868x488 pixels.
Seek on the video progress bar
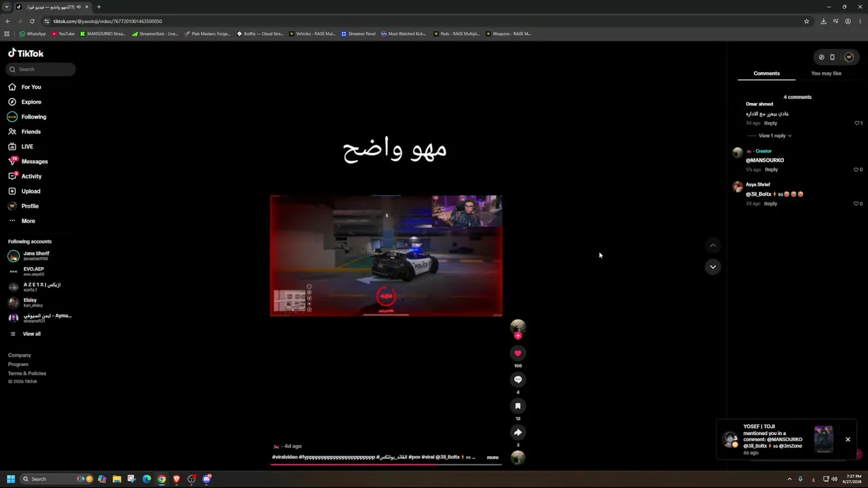pos(386,465)
